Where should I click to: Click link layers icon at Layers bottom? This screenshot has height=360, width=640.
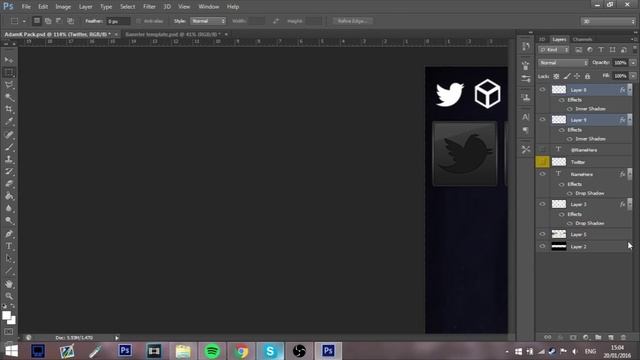[x=548, y=338]
